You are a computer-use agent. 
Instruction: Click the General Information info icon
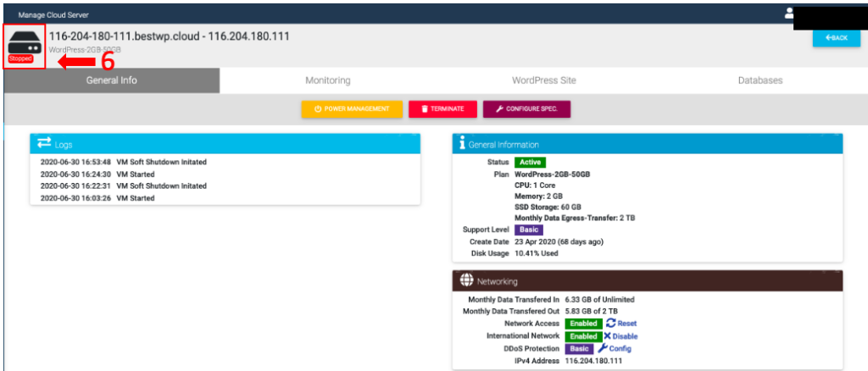click(462, 144)
